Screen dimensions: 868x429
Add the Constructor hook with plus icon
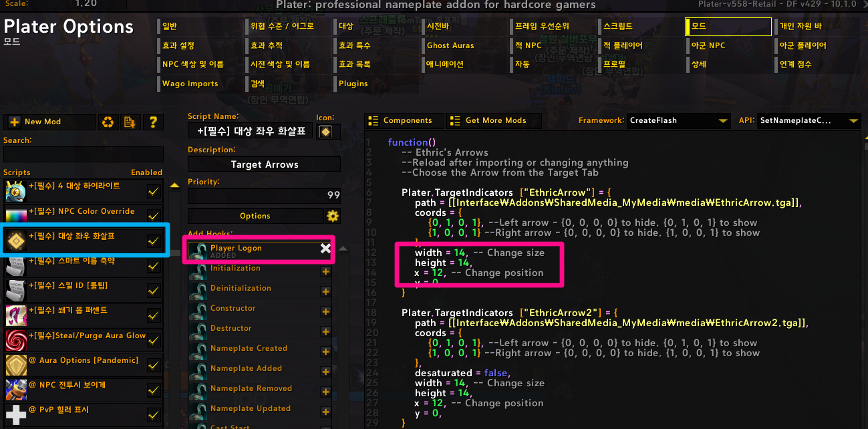pyautogui.click(x=325, y=311)
